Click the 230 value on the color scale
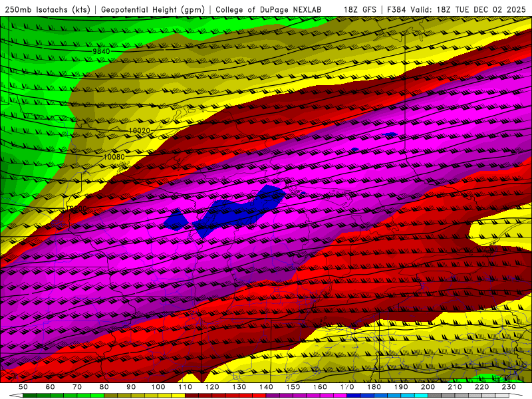The image size is (532, 399). [509, 387]
